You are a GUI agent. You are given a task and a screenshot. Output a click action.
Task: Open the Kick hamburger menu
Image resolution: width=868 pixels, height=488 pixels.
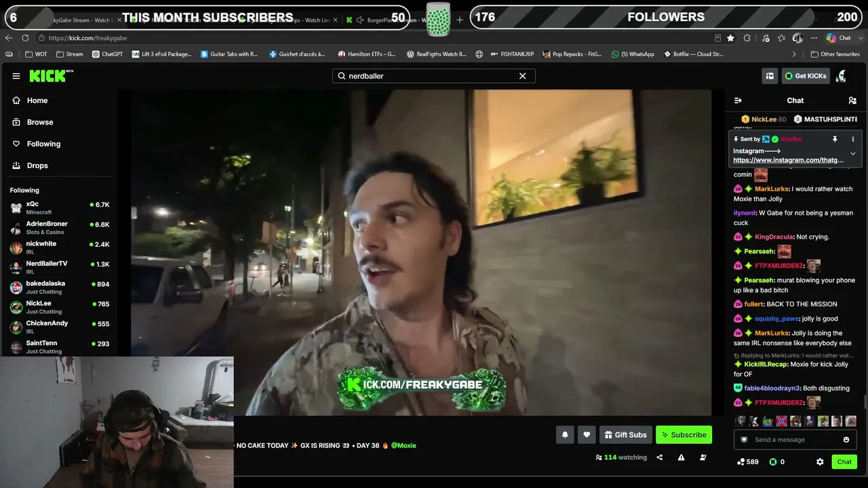coord(16,76)
